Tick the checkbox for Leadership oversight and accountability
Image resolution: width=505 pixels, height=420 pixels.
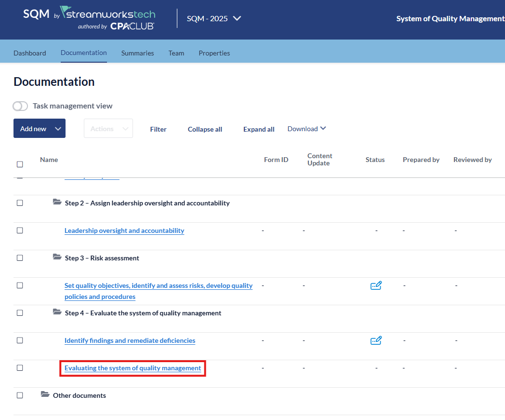point(20,230)
